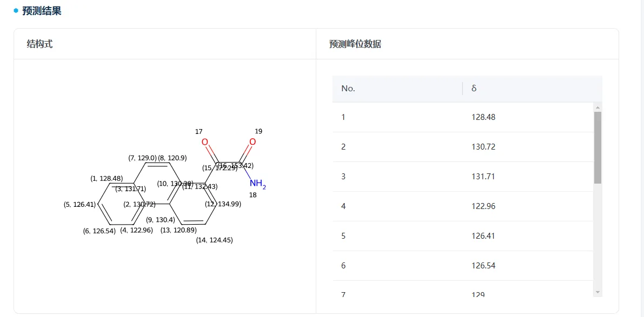Click the δ column header
The width and height of the screenshot is (644, 317).
click(x=474, y=89)
